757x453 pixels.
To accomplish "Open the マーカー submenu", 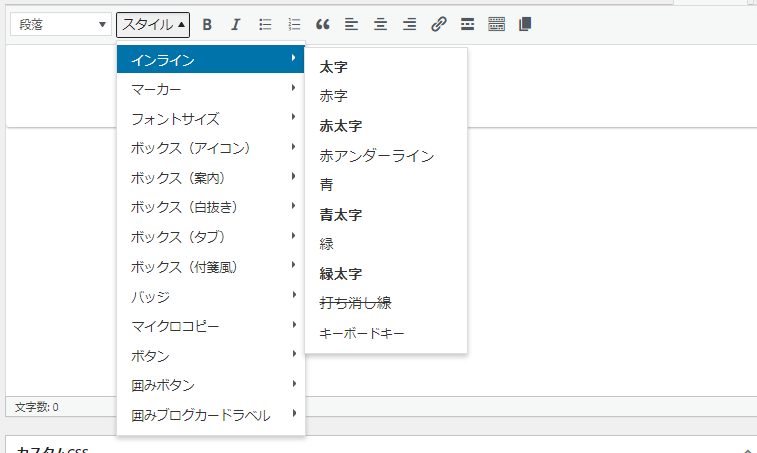I will tap(210, 89).
